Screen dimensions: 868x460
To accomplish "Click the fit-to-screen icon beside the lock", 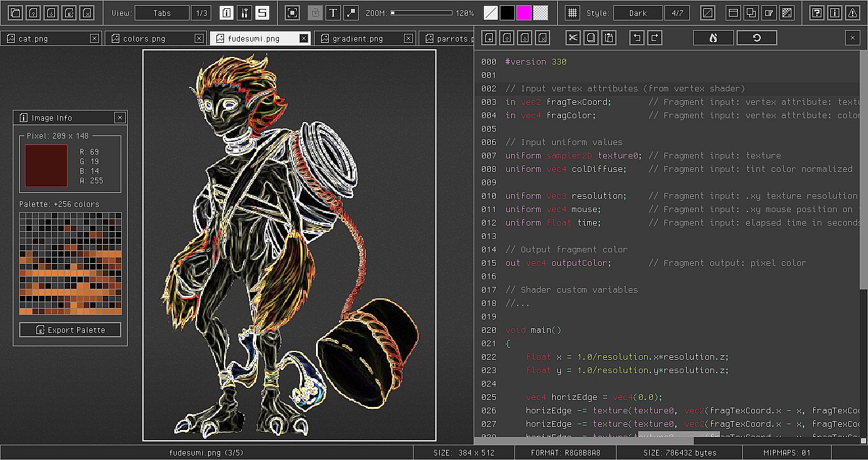I will coord(292,13).
